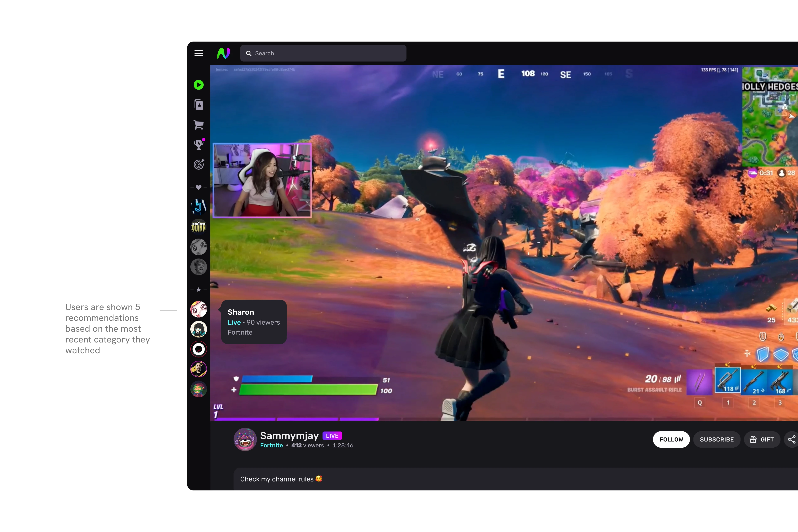Open the target bullseye icon in sidebar
798x532 pixels.
[199, 165]
